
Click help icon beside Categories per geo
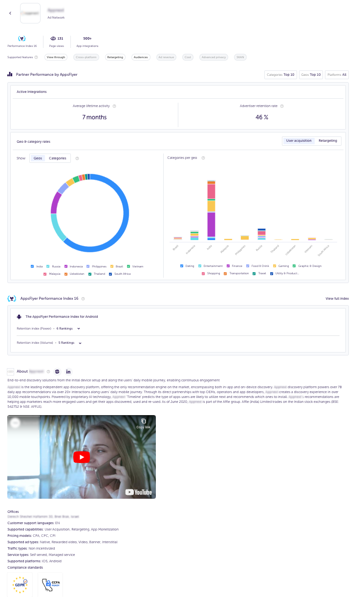tap(203, 158)
